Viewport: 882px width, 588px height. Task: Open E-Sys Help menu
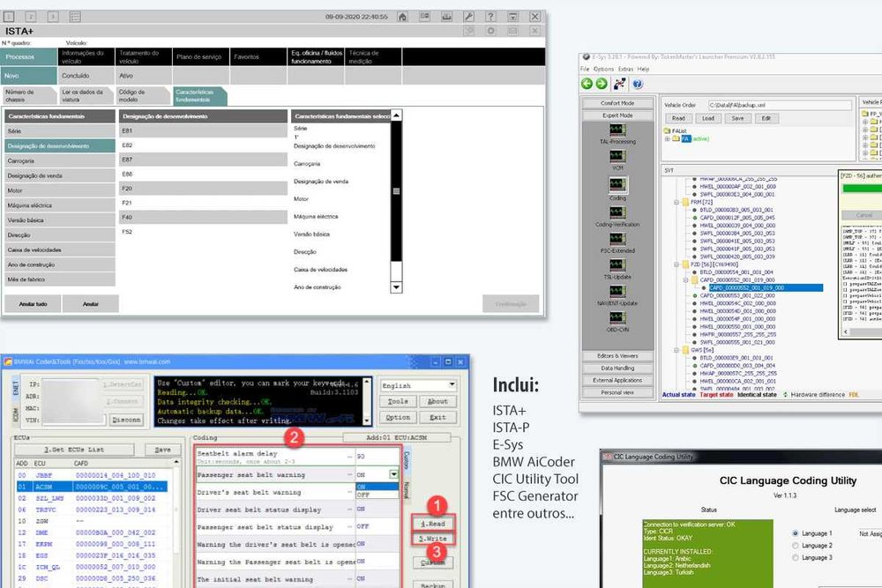(x=644, y=69)
